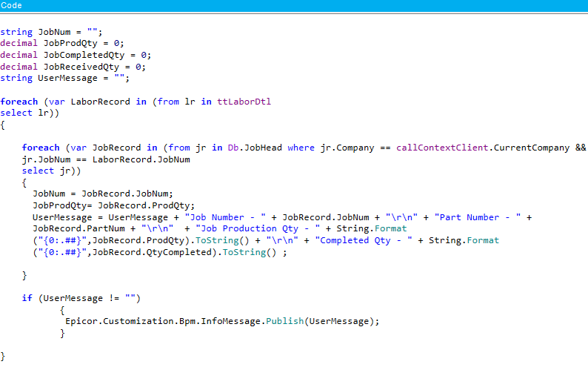Click the outer 'foreach (var LaborRecord' line
Image resolution: width=588 pixels, height=370 pixels.
tap(136, 102)
